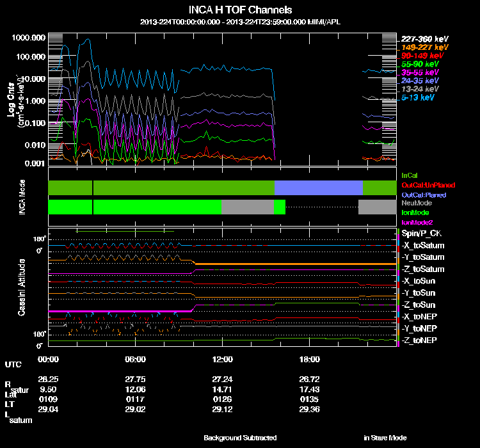This screenshot has width=480, height=448.
Task: Click the InCal mode legend label
Action: coord(409,175)
